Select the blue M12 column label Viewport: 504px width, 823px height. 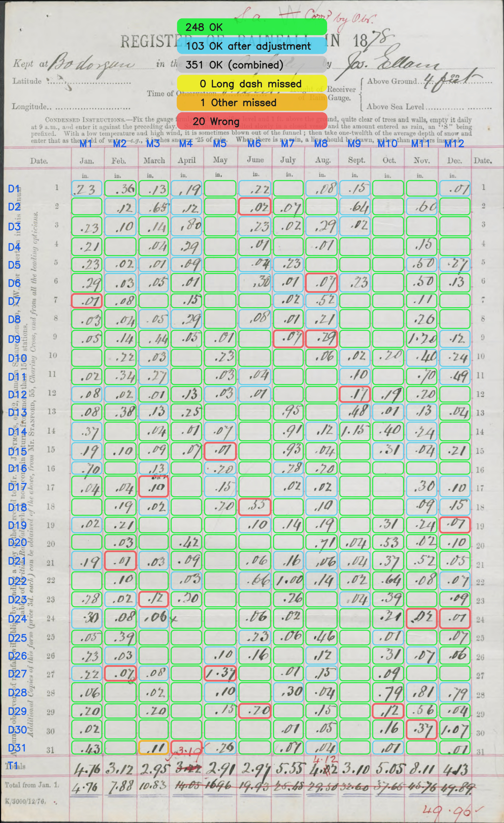[454, 144]
